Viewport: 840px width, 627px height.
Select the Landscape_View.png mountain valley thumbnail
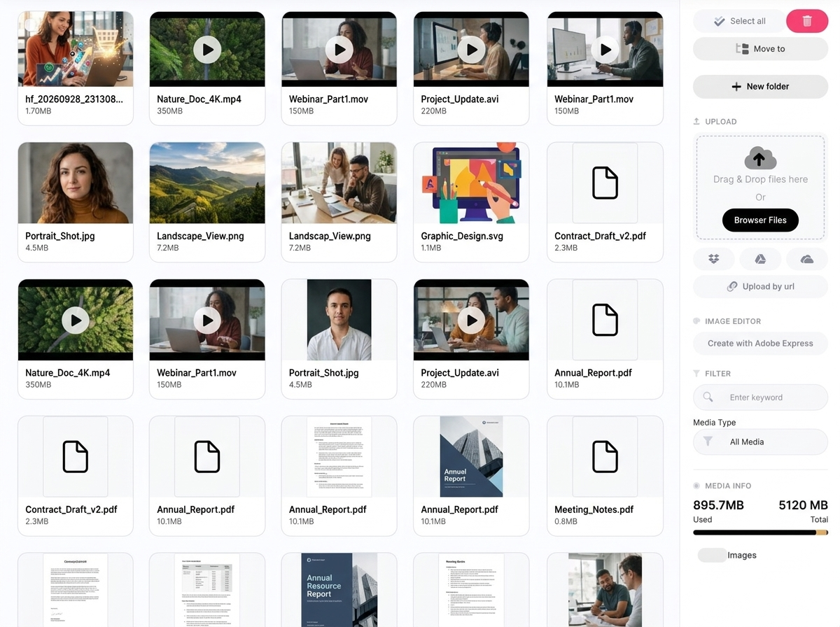[207, 183]
